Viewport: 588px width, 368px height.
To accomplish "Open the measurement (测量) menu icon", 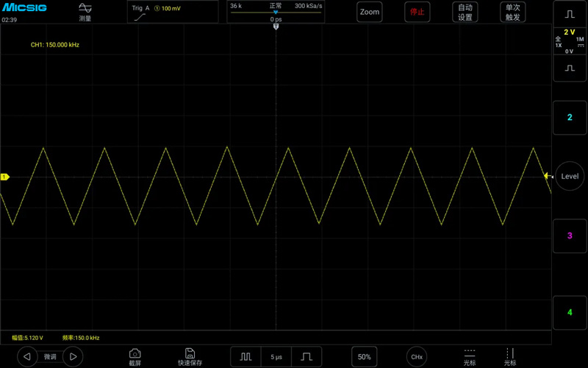I will [85, 12].
